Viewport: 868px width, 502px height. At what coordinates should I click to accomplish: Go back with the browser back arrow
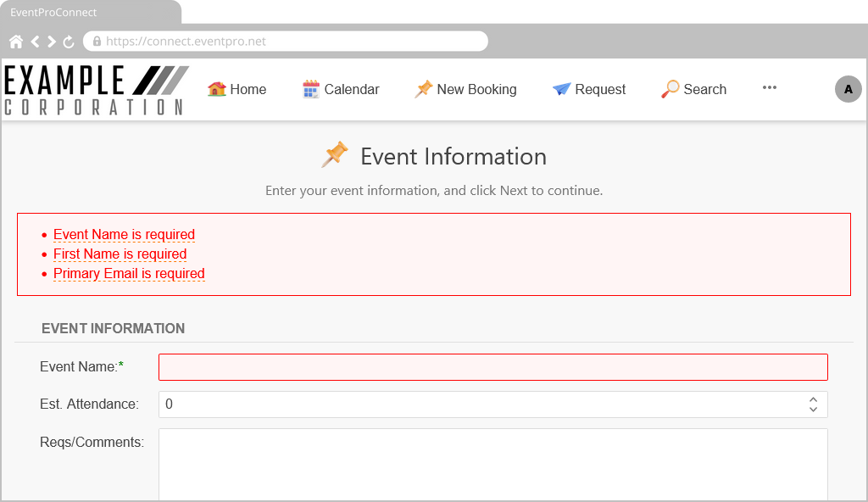click(x=36, y=42)
